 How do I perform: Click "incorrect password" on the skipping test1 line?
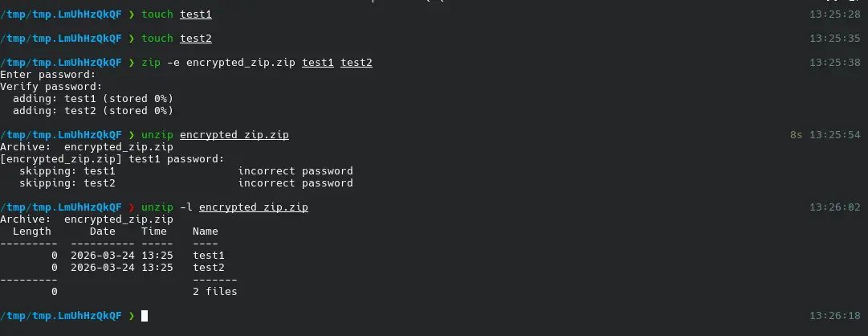[x=295, y=171]
